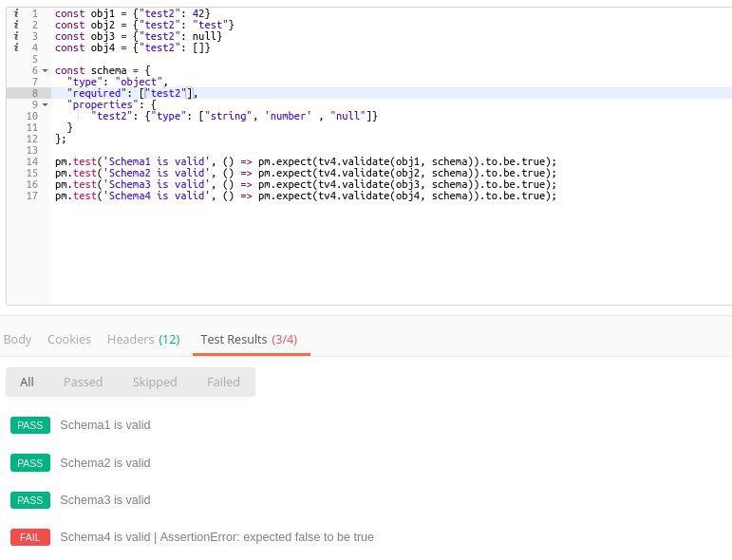Place cursor in 'const obj4' code line
Viewport: 732px width, 560px height.
133,47
